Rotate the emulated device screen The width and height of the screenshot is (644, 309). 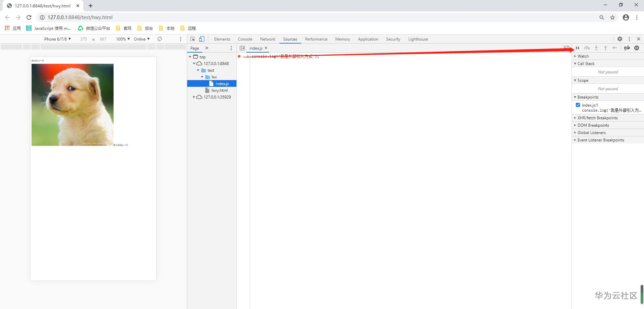point(160,39)
